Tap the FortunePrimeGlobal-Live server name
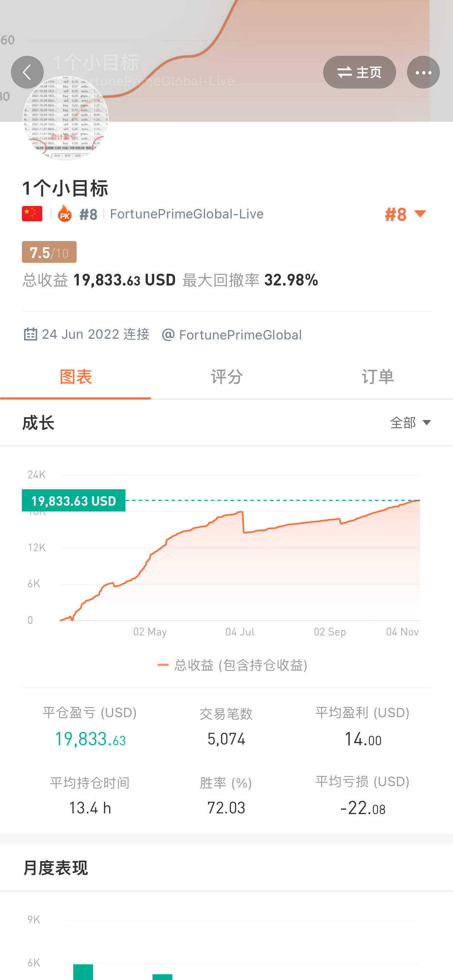The image size is (453, 980). [x=186, y=214]
